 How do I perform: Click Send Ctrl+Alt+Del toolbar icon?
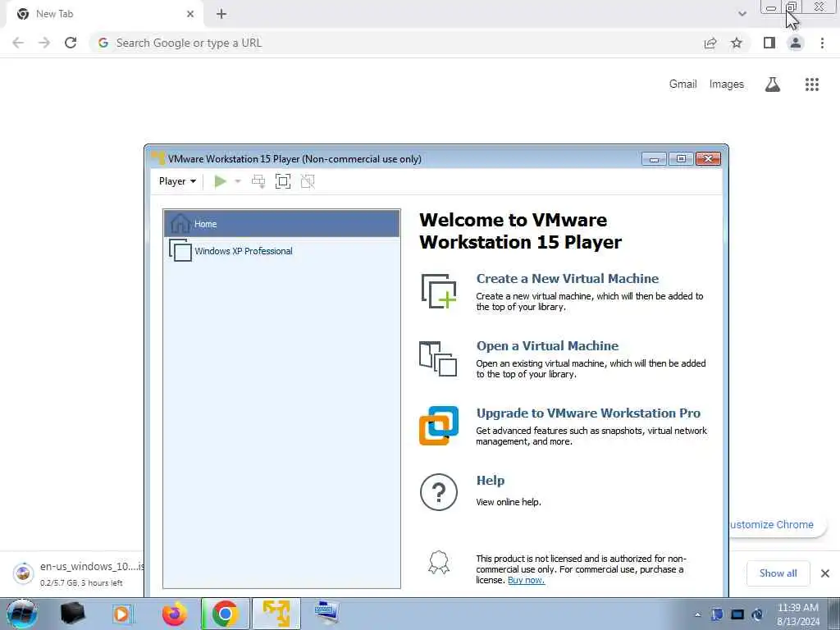[258, 181]
